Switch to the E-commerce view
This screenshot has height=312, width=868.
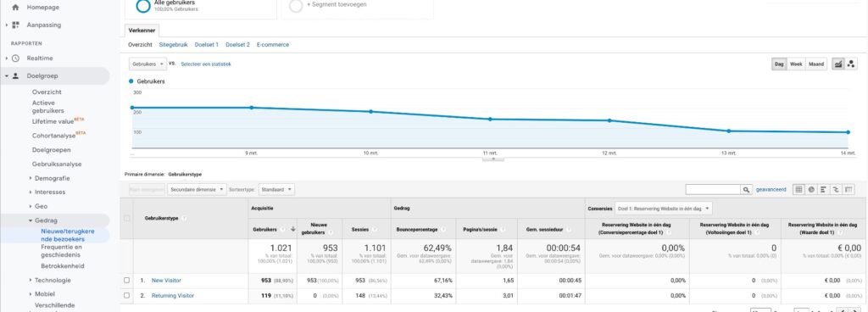click(x=273, y=45)
